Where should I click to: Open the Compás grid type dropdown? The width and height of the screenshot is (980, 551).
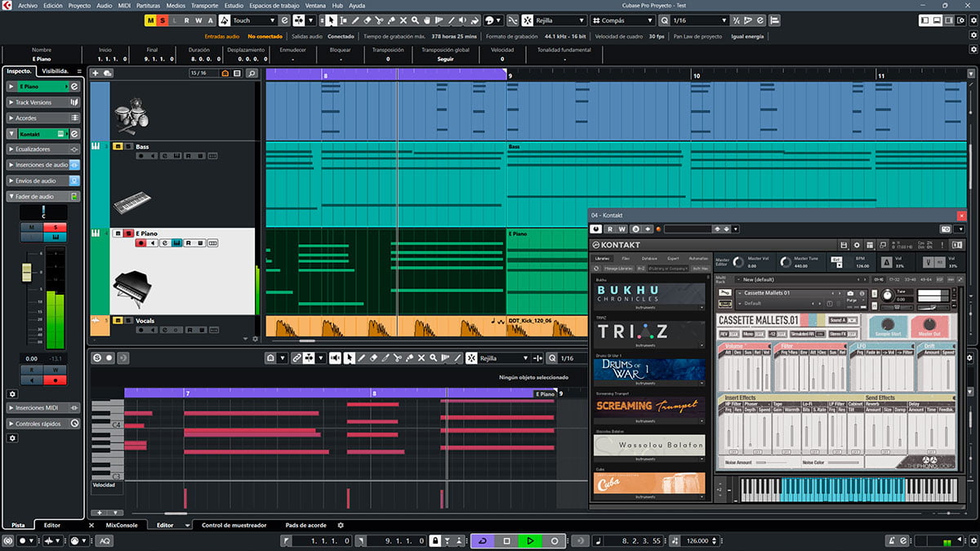(622, 20)
